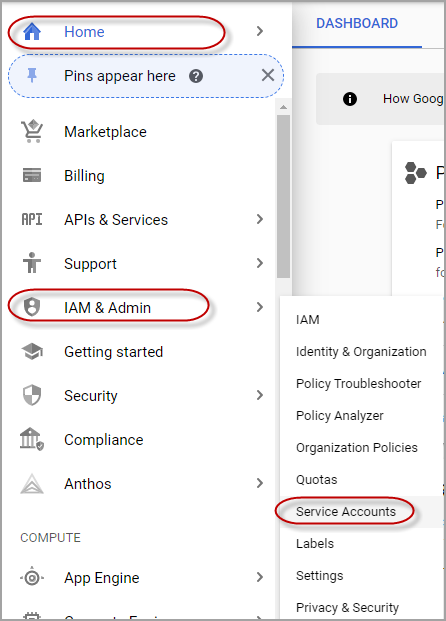Viewport: 446px width, 621px height.
Task: Expand the Anthos submenu arrow
Action: (x=260, y=483)
